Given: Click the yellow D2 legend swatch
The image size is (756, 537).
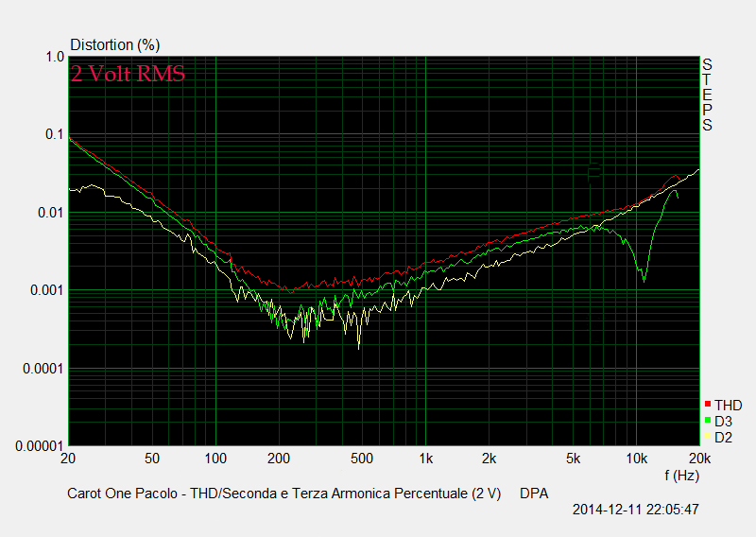Looking at the screenshot, I should point(708,437).
